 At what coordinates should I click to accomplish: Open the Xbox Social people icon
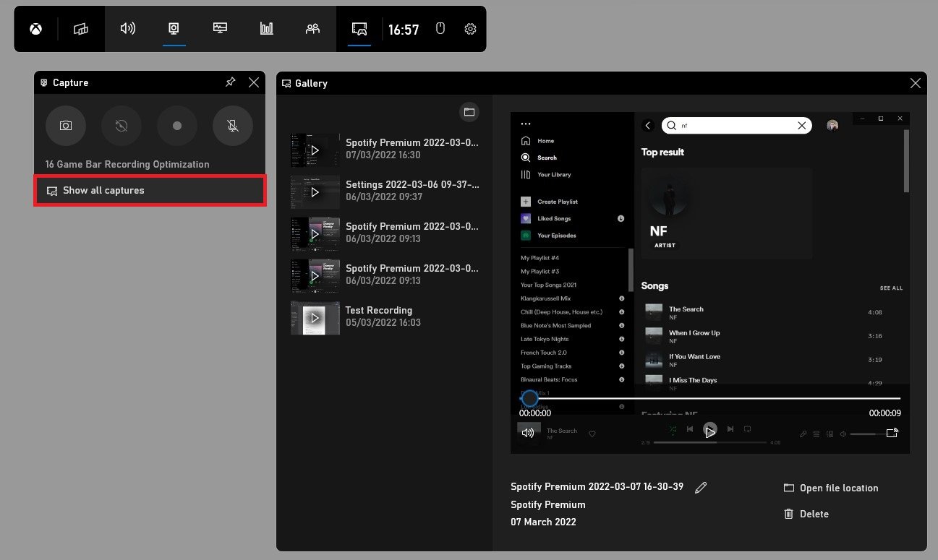click(x=312, y=29)
